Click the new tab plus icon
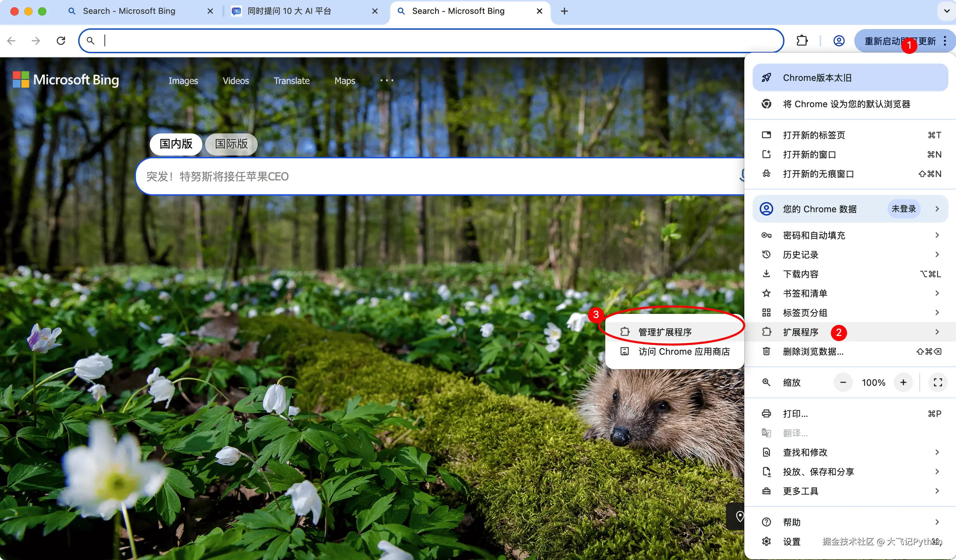Viewport: 956px width, 560px height. click(x=564, y=11)
